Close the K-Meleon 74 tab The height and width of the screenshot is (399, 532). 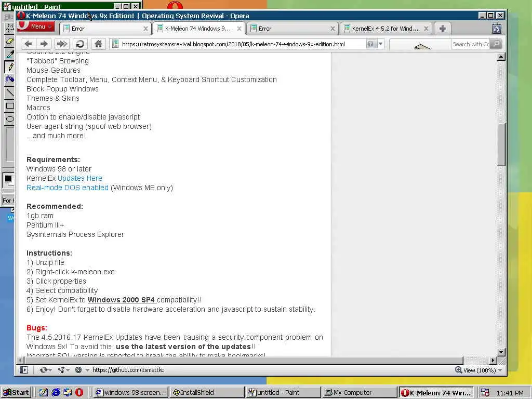point(239,29)
